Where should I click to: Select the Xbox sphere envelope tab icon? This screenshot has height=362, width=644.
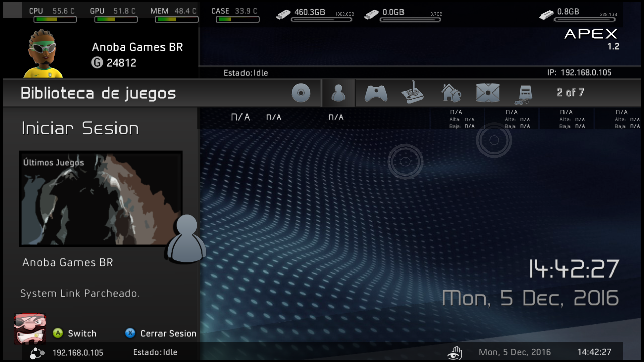[488, 93]
